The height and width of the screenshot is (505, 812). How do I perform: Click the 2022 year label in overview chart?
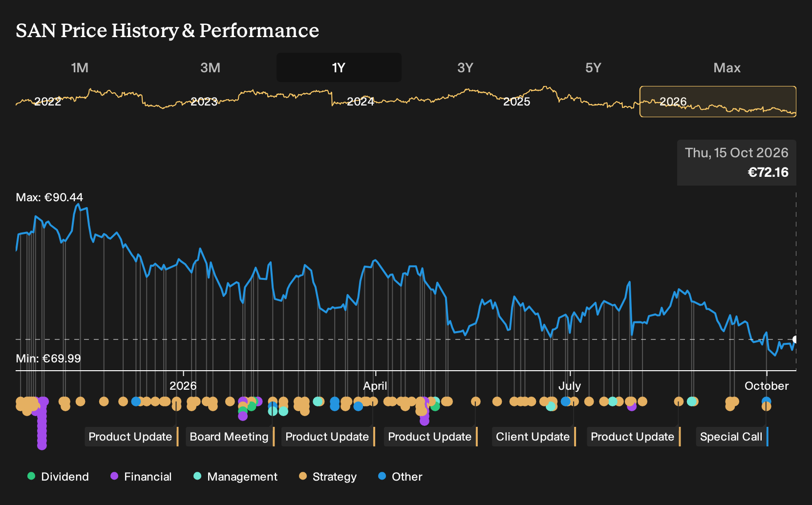point(47,102)
